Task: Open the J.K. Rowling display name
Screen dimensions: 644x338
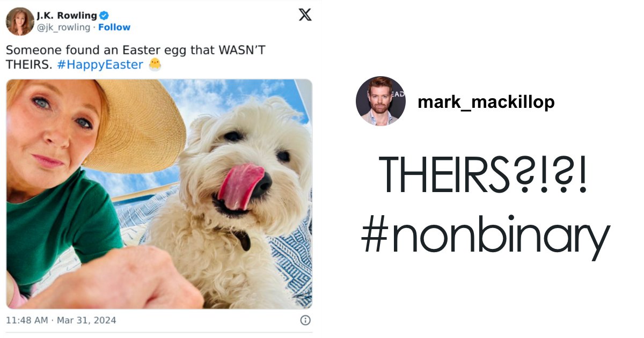Action: (67, 16)
